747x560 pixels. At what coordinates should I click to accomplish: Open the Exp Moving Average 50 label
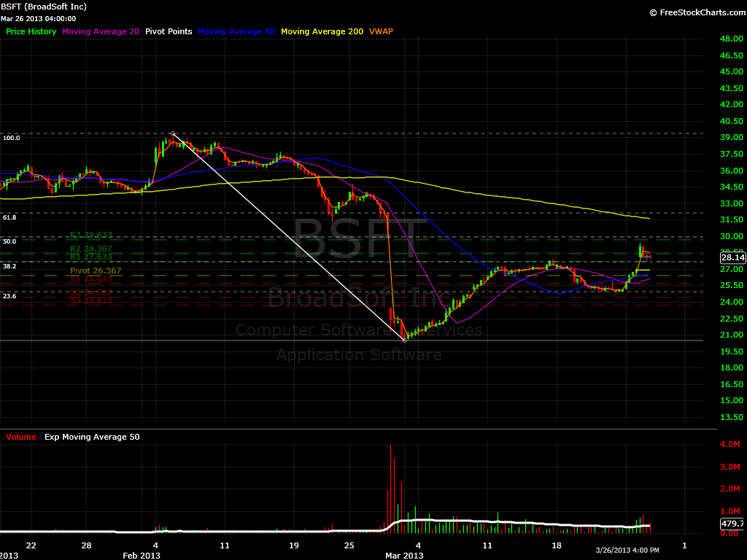(90, 437)
